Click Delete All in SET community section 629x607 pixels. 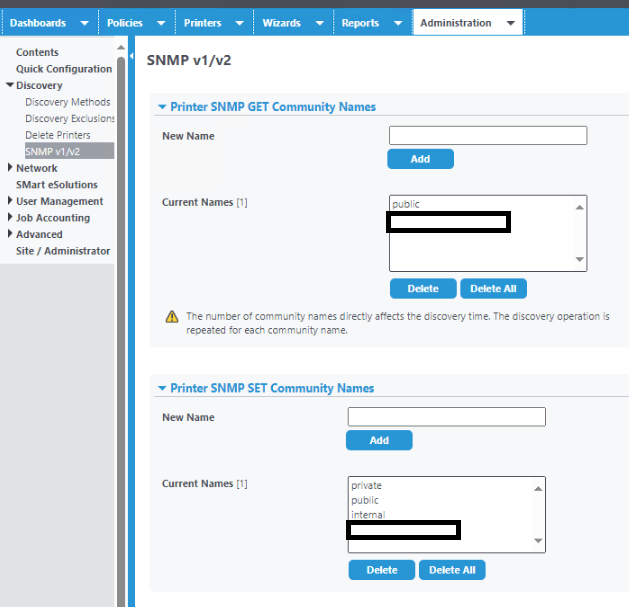tap(452, 570)
